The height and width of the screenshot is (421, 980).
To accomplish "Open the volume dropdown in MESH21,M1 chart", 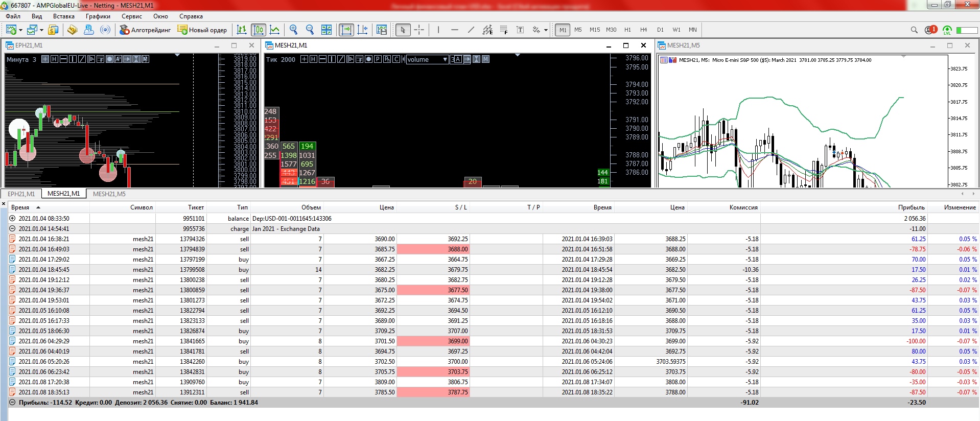I will coord(445,59).
